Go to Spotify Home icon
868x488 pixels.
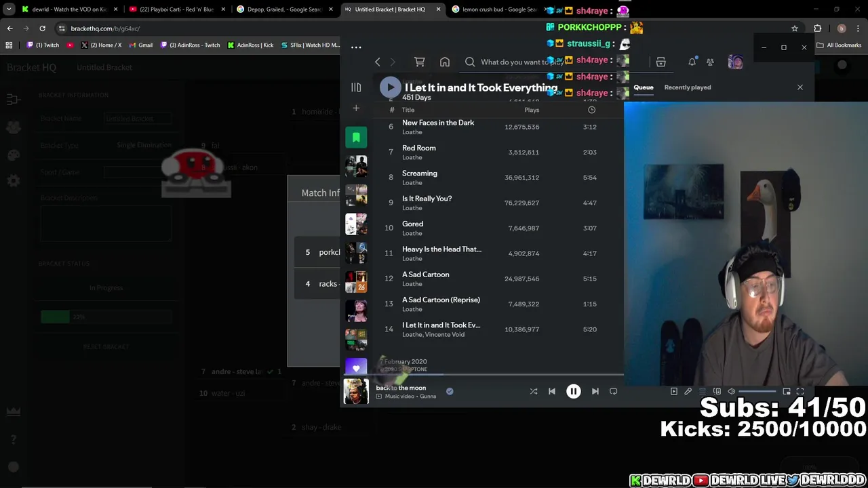(445, 62)
